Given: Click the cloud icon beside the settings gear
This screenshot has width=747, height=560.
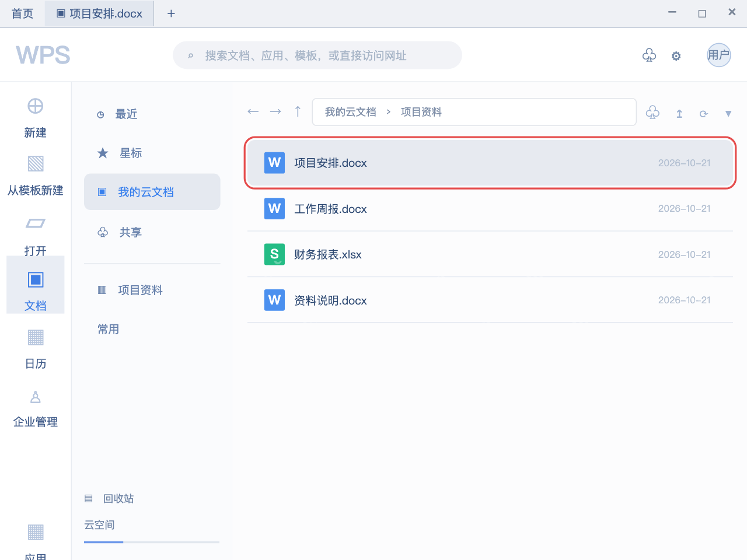Looking at the screenshot, I should pyautogui.click(x=649, y=55).
